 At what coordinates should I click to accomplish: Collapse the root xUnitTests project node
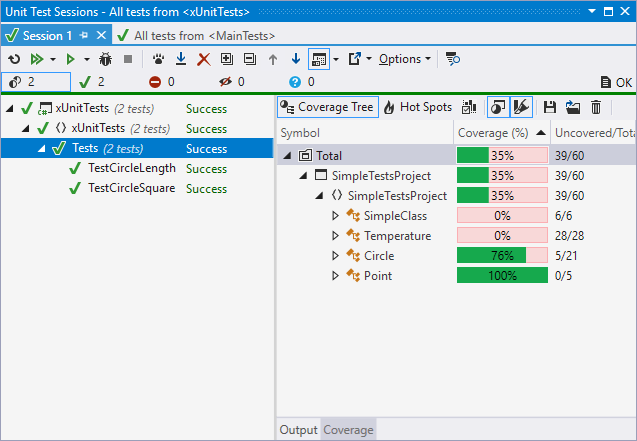coord(10,108)
